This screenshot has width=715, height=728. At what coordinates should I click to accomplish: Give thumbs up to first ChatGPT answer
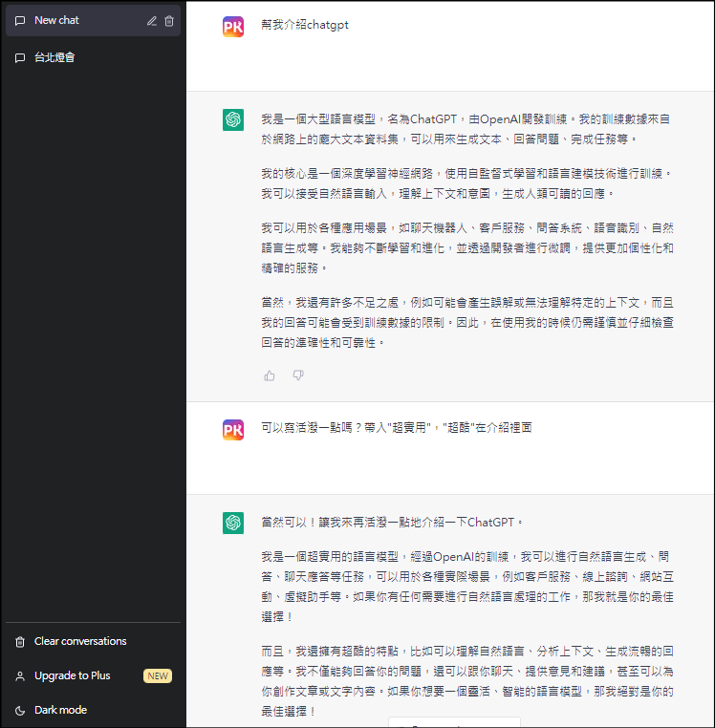[270, 375]
